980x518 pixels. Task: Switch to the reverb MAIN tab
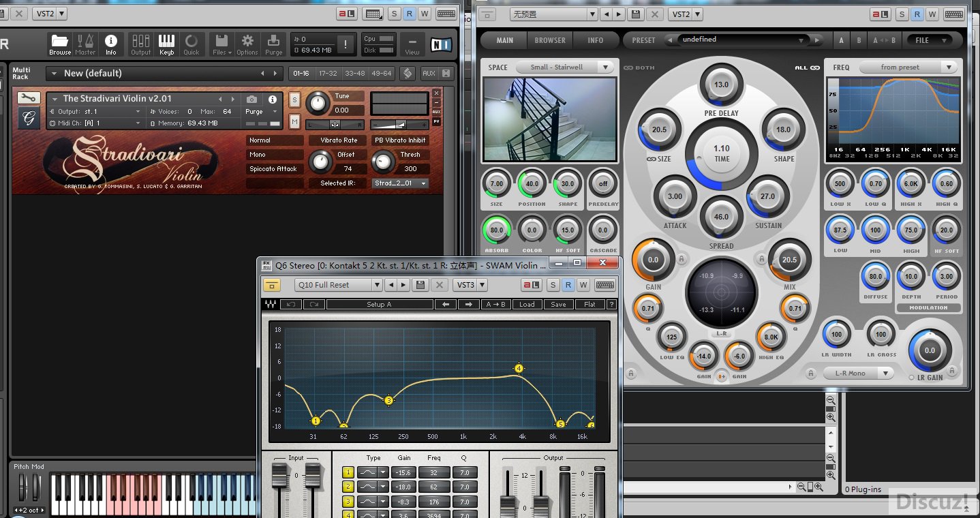[505, 40]
